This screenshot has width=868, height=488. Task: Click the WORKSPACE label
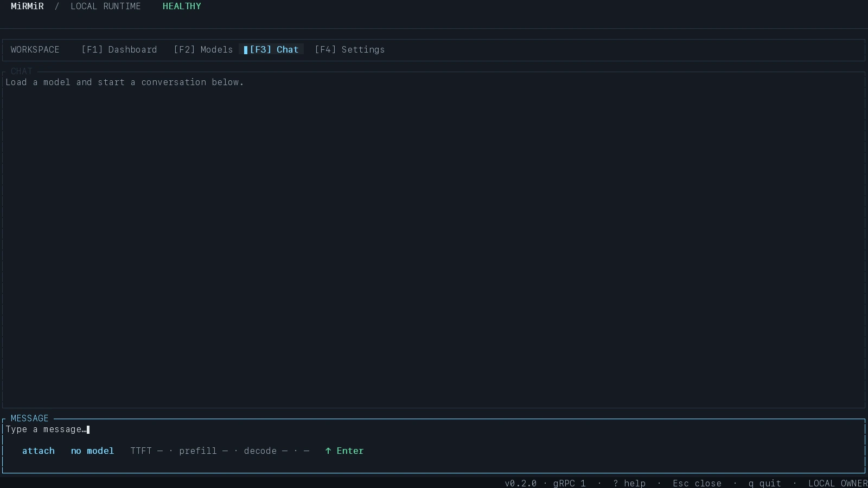click(x=35, y=49)
